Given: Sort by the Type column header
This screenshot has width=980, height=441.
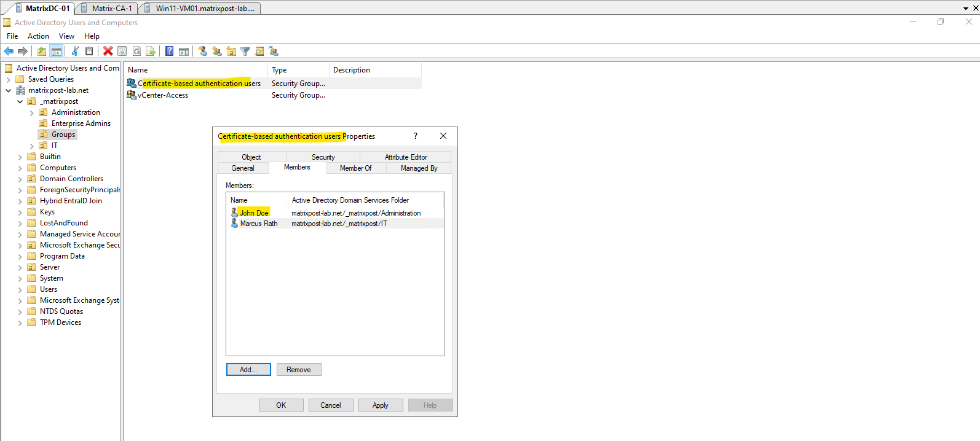Looking at the screenshot, I should pos(298,70).
